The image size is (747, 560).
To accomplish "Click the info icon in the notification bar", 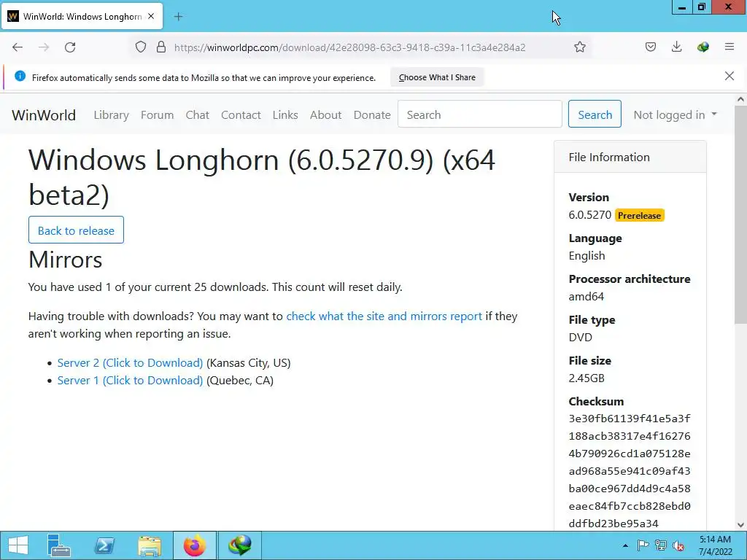I will pyautogui.click(x=20, y=76).
